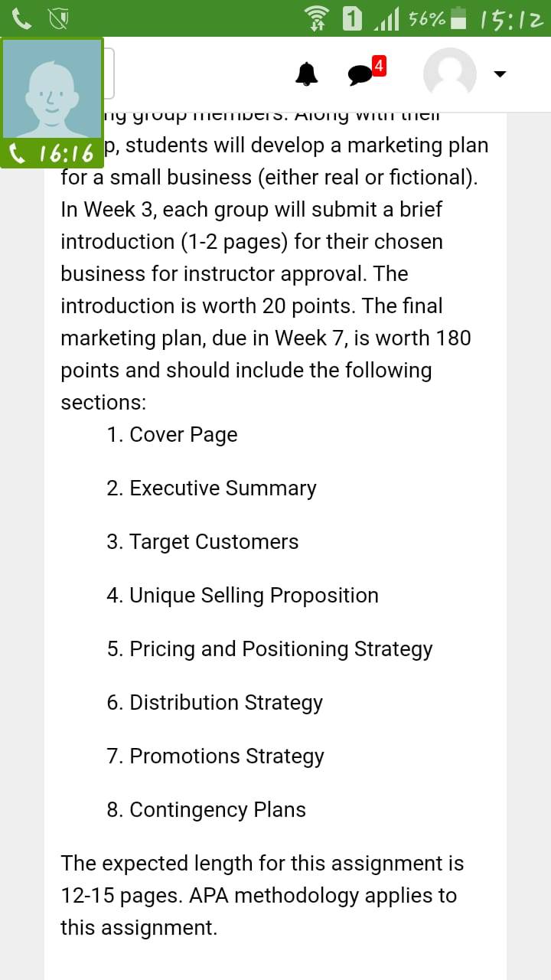Viewport: 551px width, 980px height.
Task: Tap 'Pricing and Positioning Strategy' item
Action: [269, 648]
